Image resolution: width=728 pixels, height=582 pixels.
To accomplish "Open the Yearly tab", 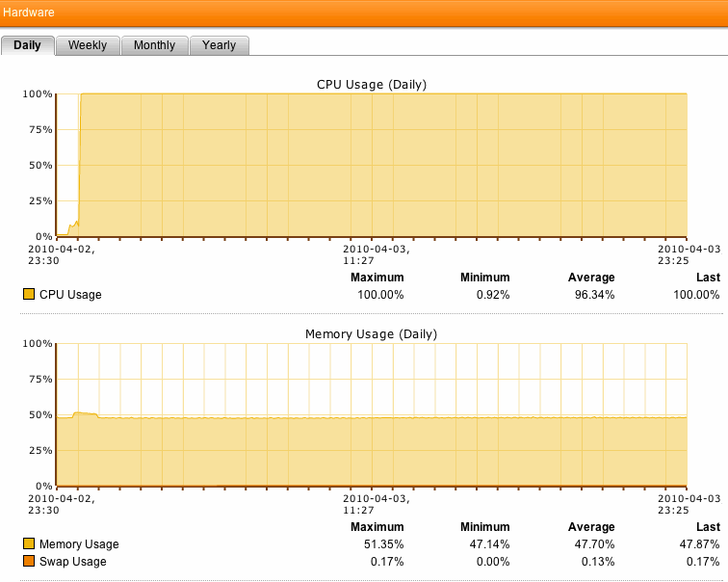I will [219, 45].
